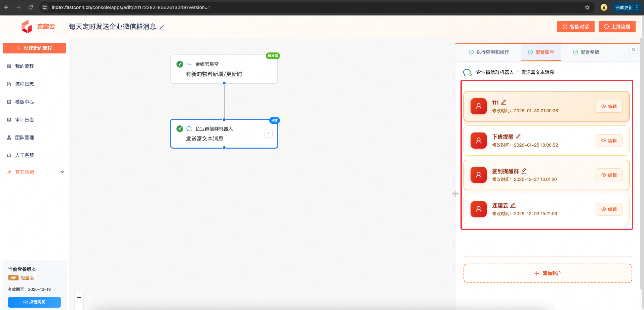Click the edit pencil beside 签到提醒群

point(524,171)
